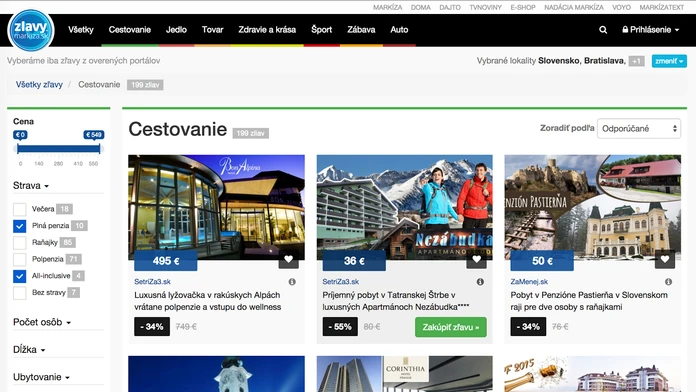The image size is (696, 392).
Task: Toggle the Večera checkbox
Action: pyautogui.click(x=20, y=209)
